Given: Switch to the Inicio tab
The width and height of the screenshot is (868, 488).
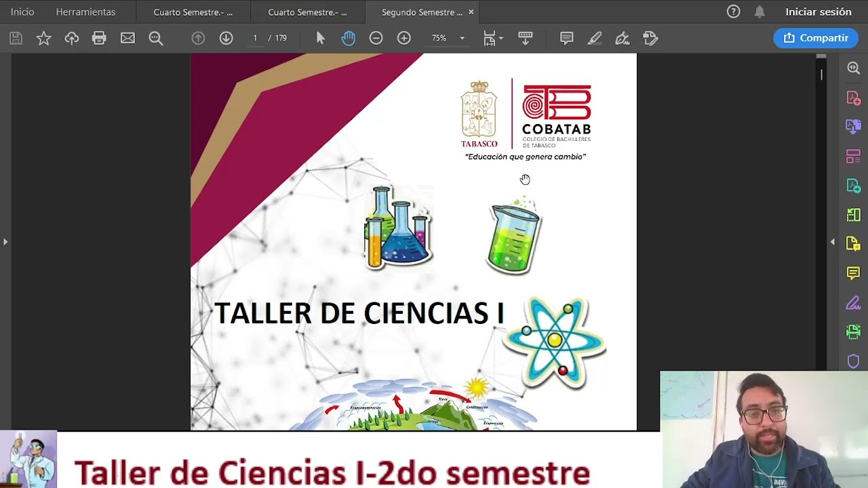Looking at the screenshot, I should tap(22, 12).
